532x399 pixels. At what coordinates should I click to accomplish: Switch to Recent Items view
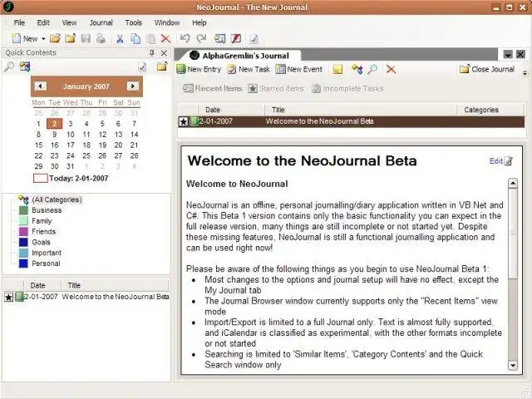(213, 89)
